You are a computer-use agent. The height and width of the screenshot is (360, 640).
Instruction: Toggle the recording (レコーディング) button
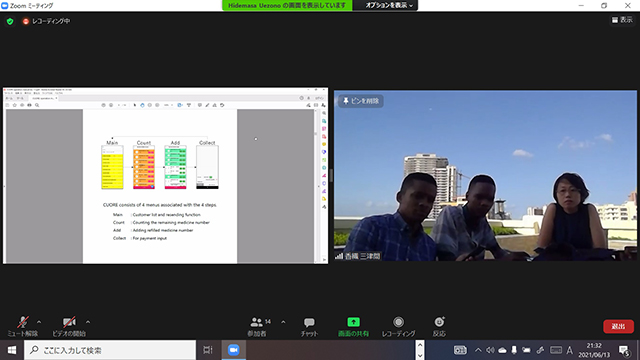point(398,326)
